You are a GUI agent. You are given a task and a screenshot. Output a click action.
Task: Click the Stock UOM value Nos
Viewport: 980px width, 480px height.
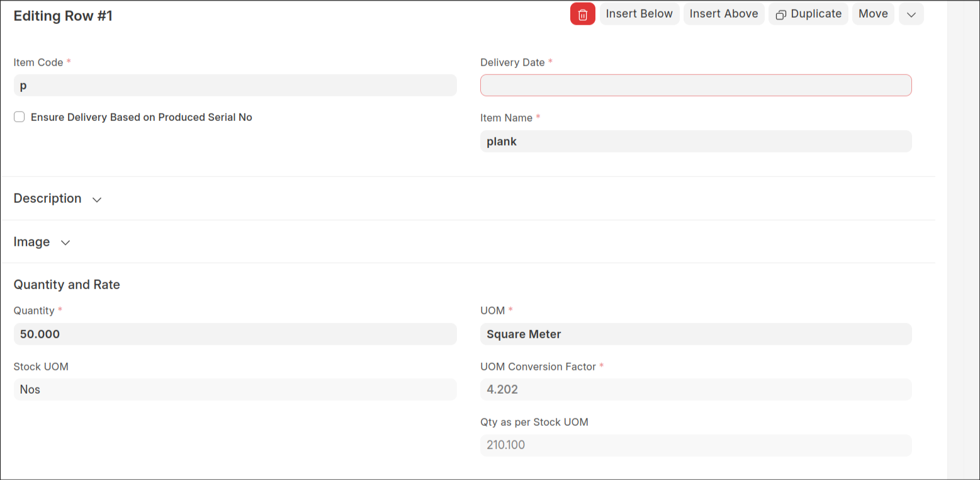click(235, 389)
